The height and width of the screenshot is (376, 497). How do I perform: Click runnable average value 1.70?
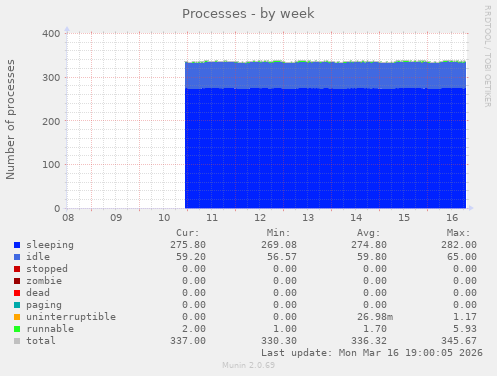point(375,329)
